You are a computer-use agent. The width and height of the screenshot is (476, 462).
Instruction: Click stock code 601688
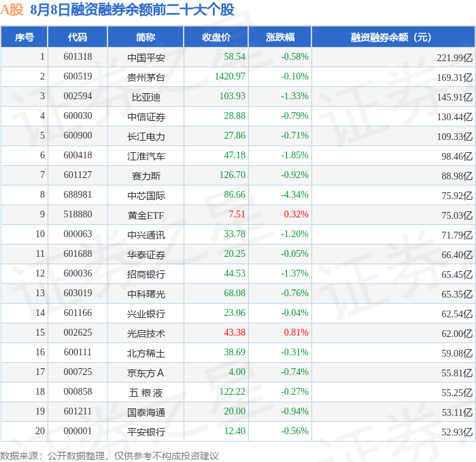coord(78,253)
